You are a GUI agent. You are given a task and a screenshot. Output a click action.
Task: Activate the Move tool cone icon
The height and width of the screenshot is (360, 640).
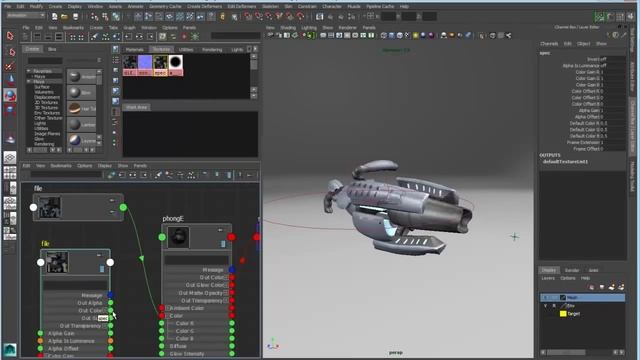pyautogui.click(x=10, y=80)
